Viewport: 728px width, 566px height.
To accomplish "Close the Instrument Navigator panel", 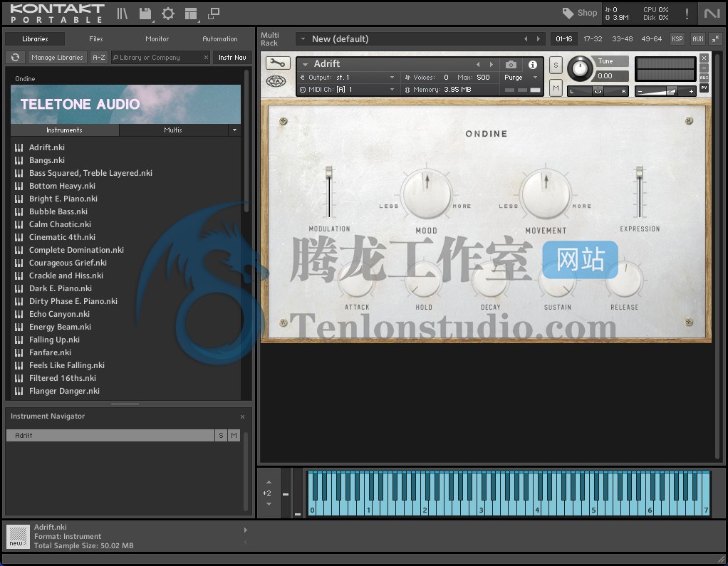I will pos(242,416).
